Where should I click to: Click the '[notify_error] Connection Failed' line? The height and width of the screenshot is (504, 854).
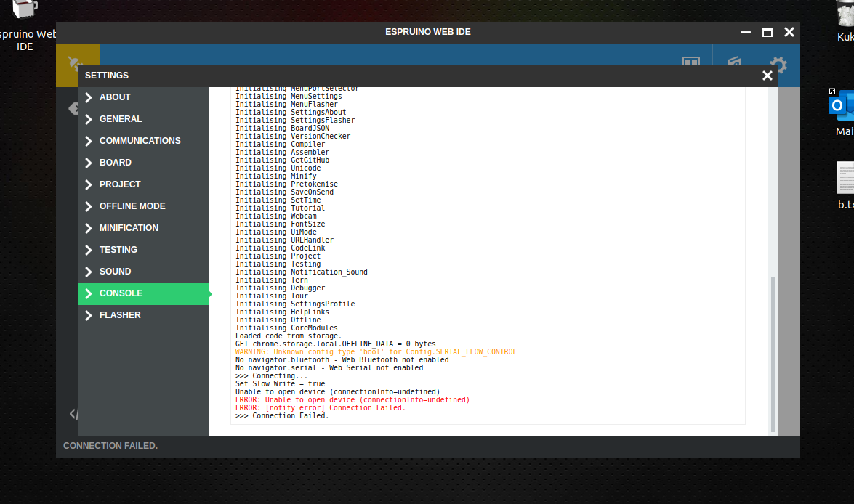click(321, 408)
